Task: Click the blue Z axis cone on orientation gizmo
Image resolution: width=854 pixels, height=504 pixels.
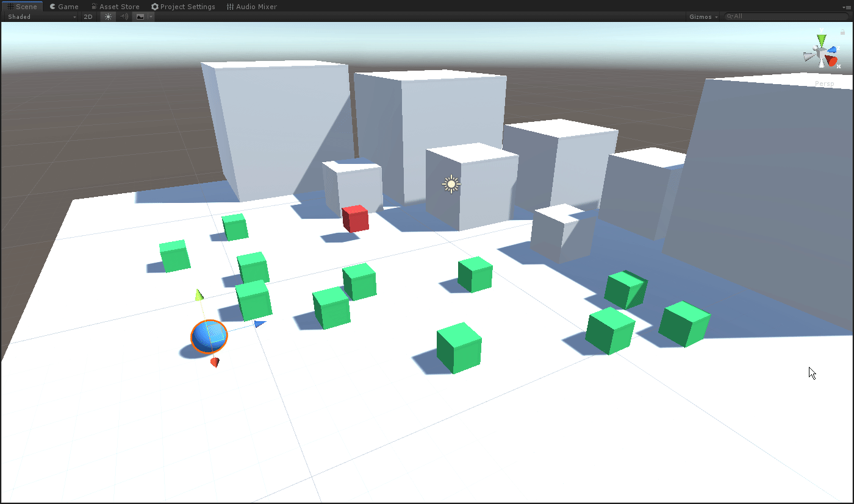Action: [x=831, y=49]
